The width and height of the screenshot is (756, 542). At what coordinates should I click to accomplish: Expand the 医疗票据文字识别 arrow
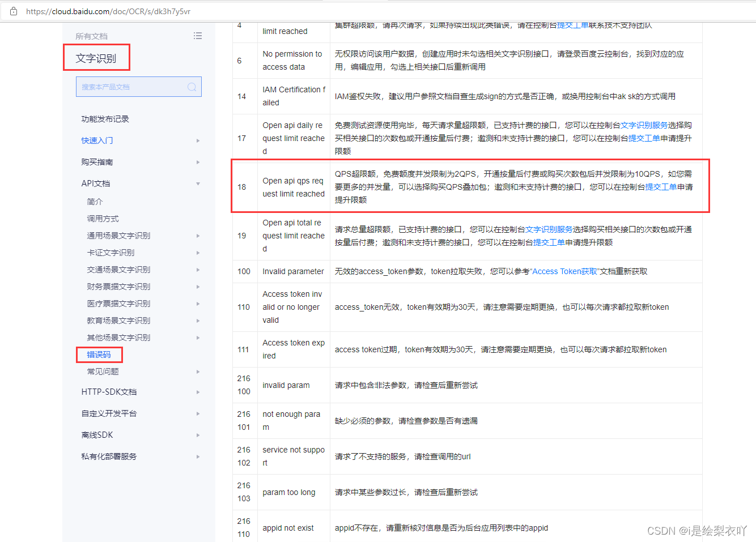(198, 304)
